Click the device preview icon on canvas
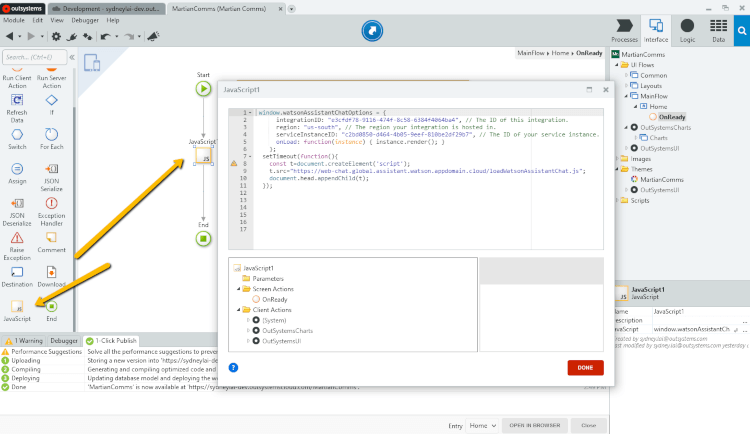Viewport: 750px width, 434px height. pos(92,63)
